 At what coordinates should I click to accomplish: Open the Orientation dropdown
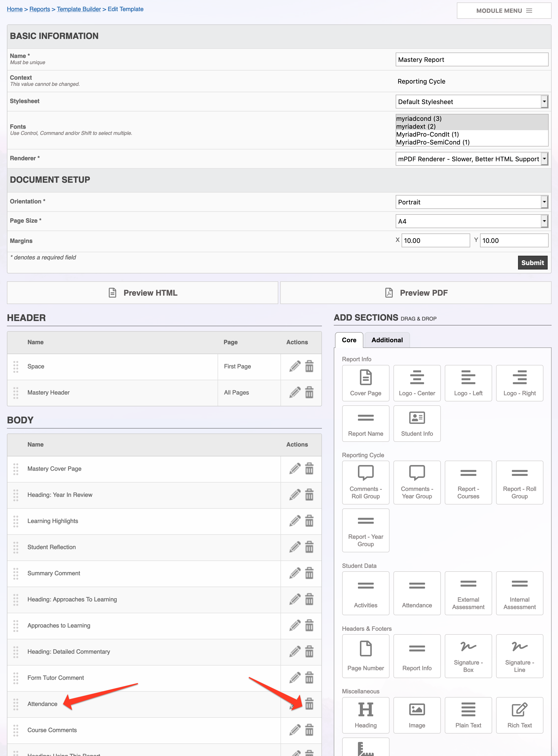472,202
